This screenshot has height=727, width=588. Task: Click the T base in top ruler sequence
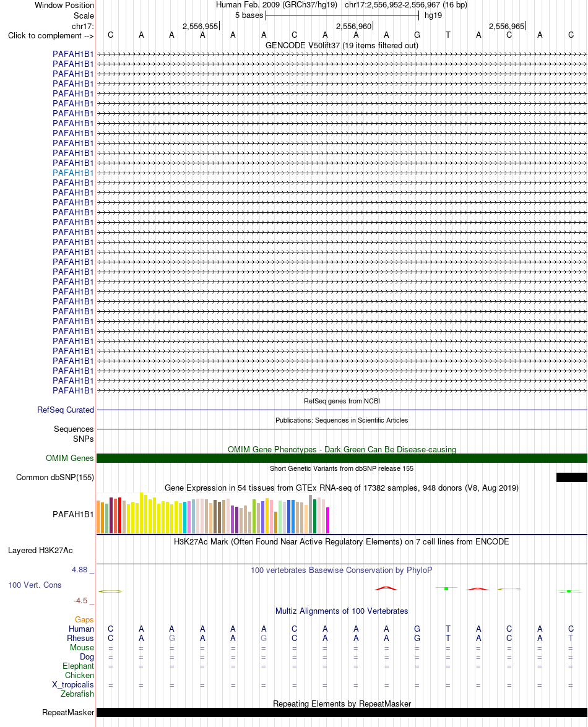coord(448,35)
